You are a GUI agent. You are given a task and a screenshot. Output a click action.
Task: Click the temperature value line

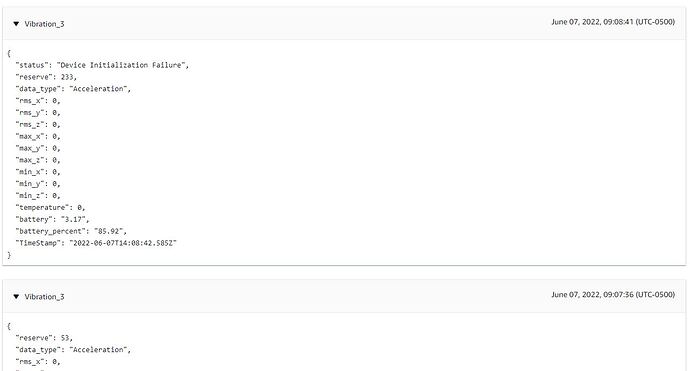(50, 208)
